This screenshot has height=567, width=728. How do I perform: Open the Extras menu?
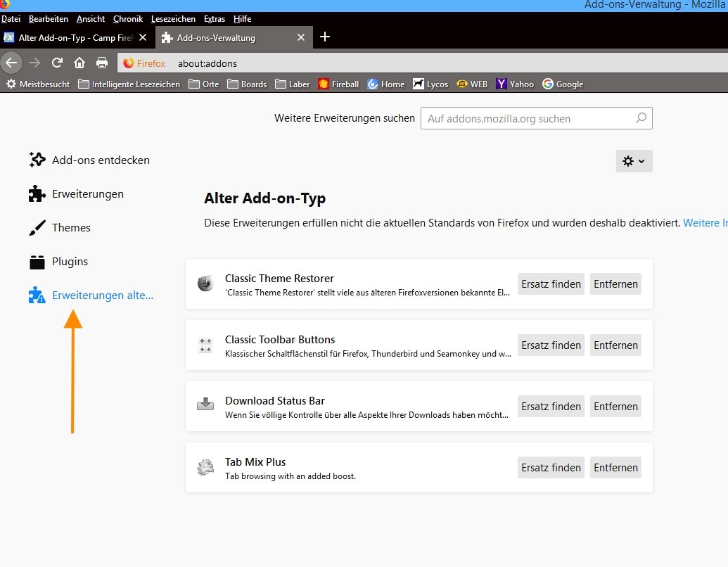coord(215,19)
